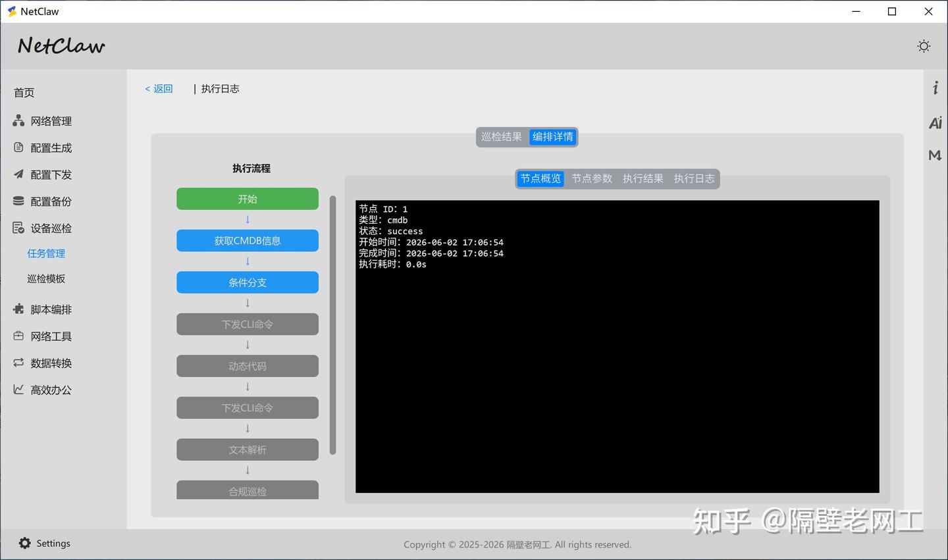Switch to the 执行日志 tab
The image size is (948, 560).
coord(695,178)
